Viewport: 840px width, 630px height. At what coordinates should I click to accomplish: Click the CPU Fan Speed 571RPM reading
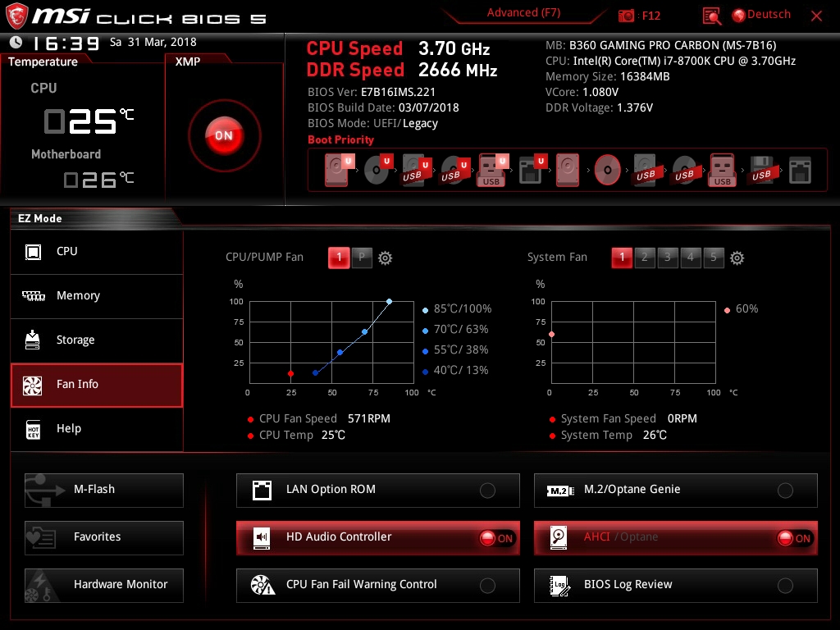click(325, 419)
